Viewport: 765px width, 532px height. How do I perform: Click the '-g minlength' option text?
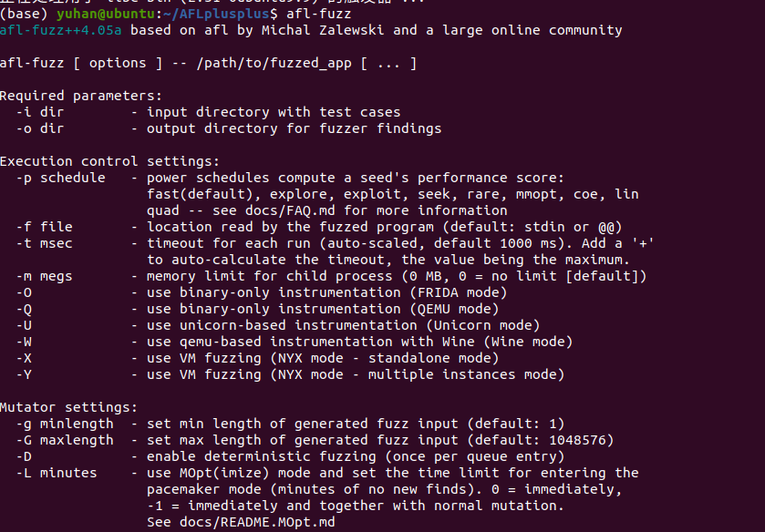(x=65, y=424)
